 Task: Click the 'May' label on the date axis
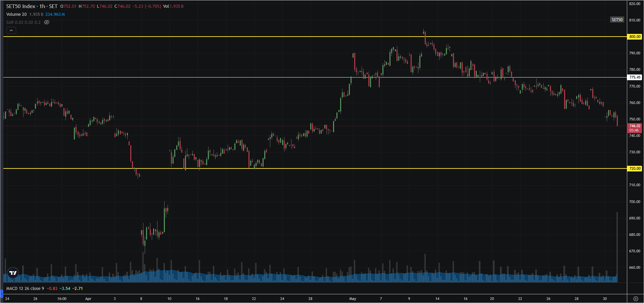pos(353,299)
